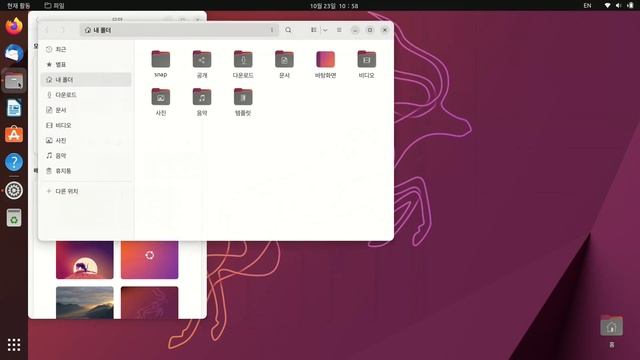The height and width of the screenshot is (360, 640).
Task: Select the bird silhouette sunset wallpaper thumbnail
Action: [x=85, y=260]
